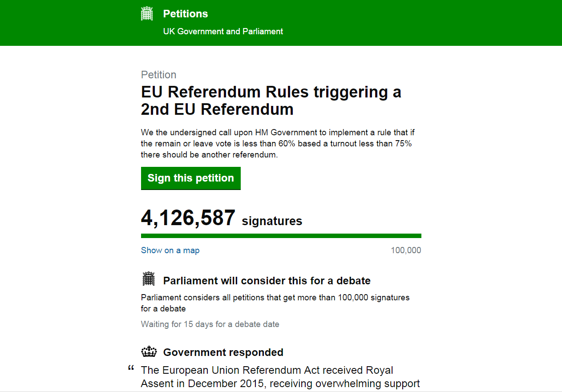
Task: Click the grey Petition label above the title
Action: click(x=158, y=75)
